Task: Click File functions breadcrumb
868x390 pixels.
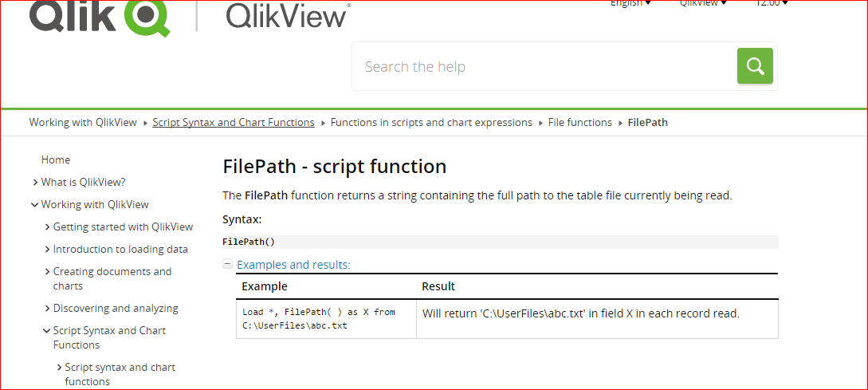Action: pos(579,122)
